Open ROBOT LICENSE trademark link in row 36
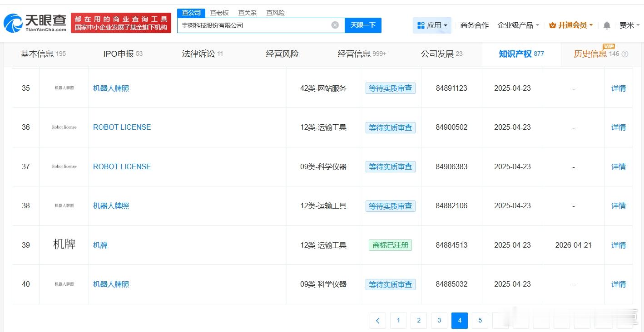This screenshot has height=332, width=644. point(122,127)
